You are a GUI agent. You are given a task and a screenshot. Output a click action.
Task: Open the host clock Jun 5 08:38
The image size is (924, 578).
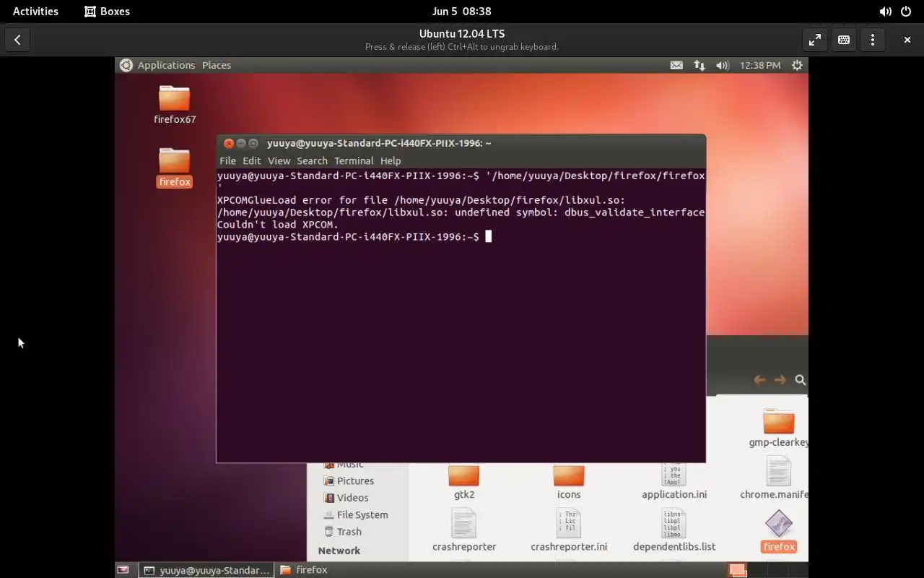pos(461,12)
